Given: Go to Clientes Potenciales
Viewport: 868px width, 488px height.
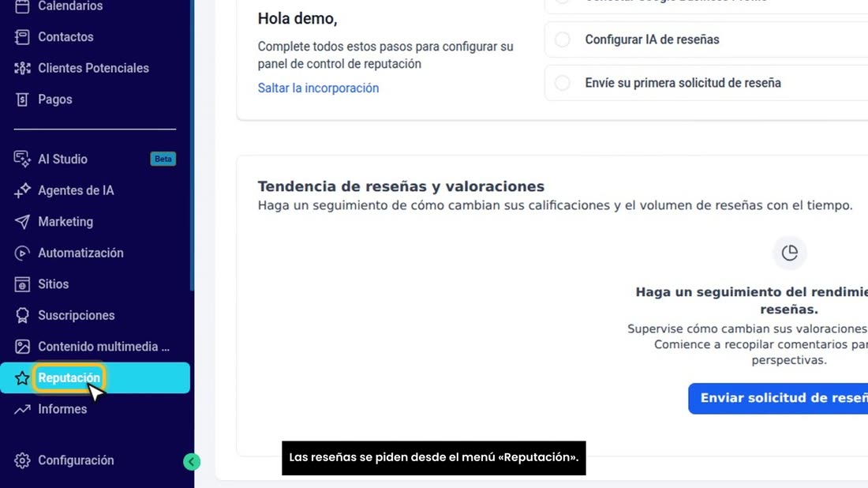Looking at the screenshot, I should [95, 68].
